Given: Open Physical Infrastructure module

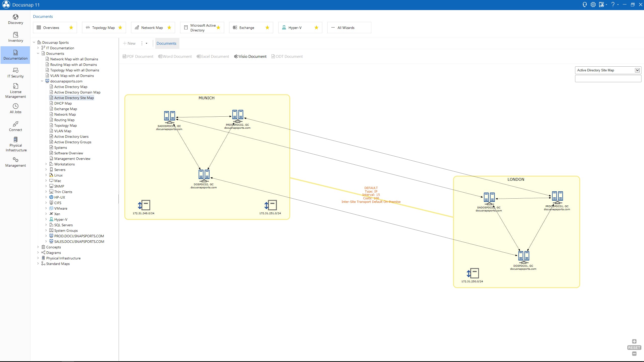Looking at the screenshot, I should click(15, 144).
